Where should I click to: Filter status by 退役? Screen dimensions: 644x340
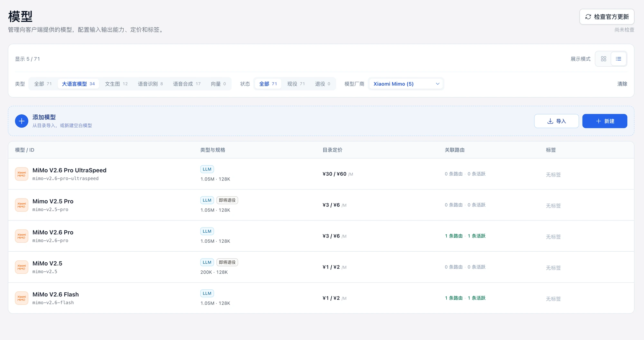pos(323,84)
